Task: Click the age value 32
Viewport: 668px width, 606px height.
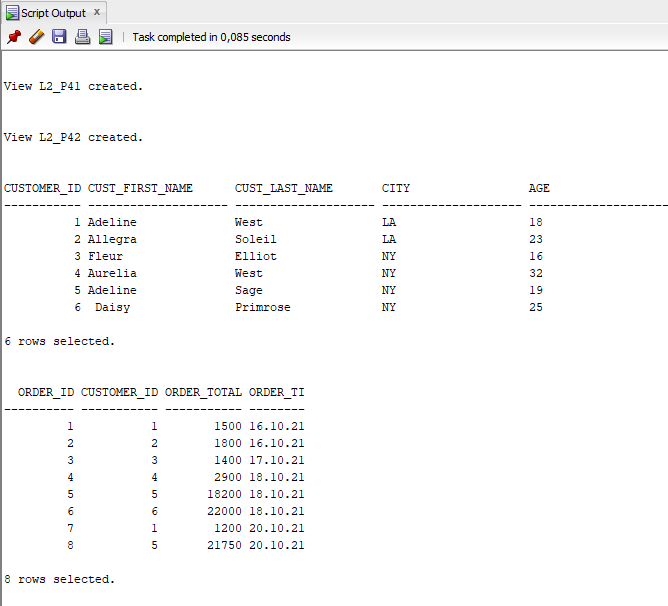Action: 536,274
